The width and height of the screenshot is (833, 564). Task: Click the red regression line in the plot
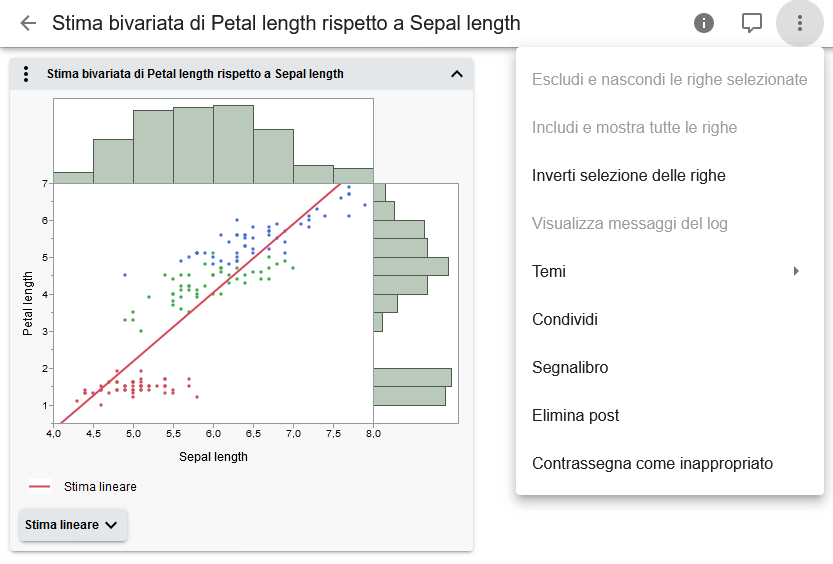[200, 302]
